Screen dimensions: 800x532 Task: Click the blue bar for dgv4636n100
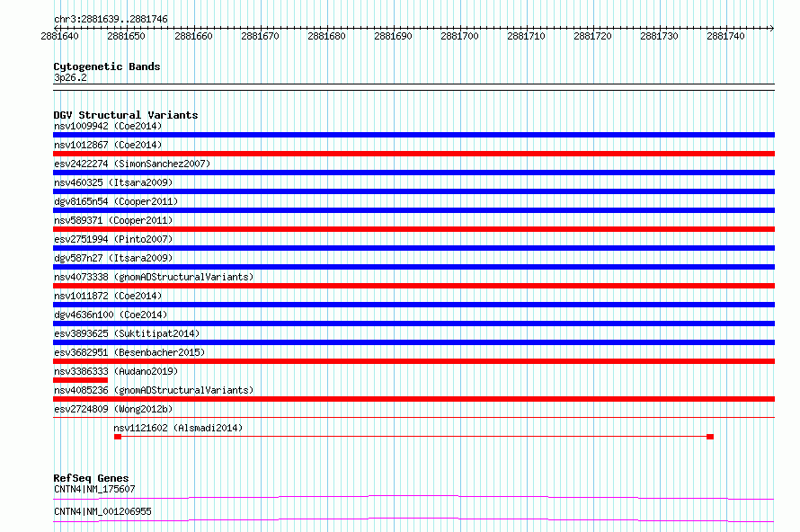coord(413,324)
